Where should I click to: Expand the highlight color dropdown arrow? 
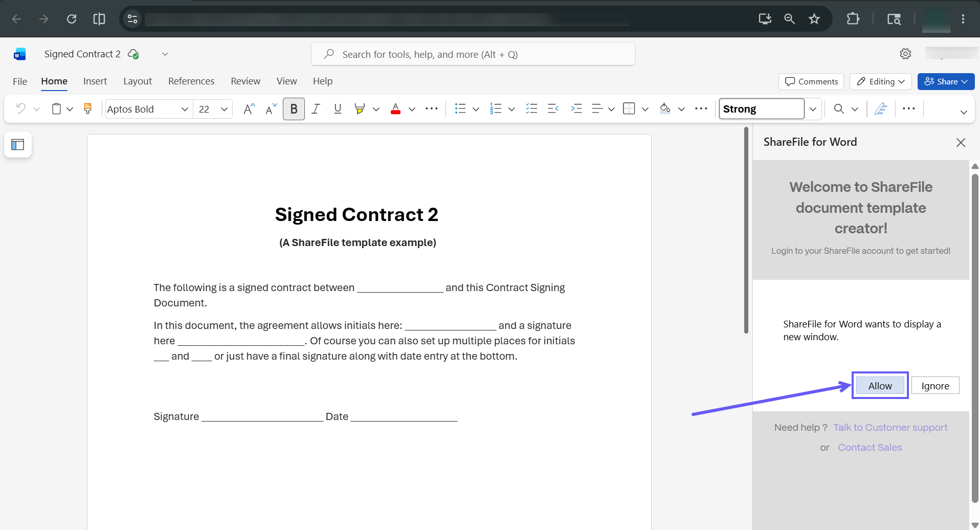[x=376, y=109]
